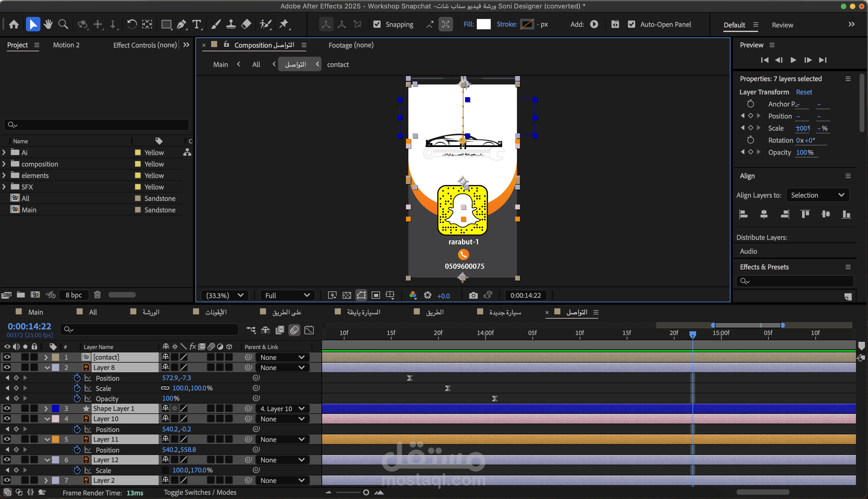Toggle transparency grid in composition viewer
Viewport: 868px width, 499px height.
coord(347,295)
